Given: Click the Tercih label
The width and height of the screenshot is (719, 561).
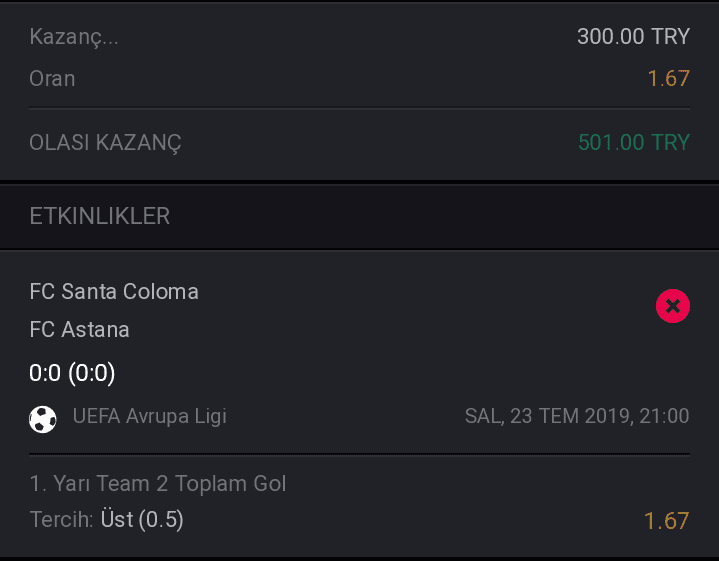Looking at the screenshot, I should pos(61,520).
